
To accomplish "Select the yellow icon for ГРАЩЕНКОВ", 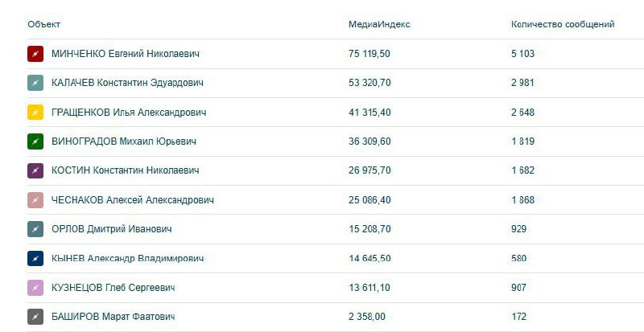I will (x=35, y=113).
